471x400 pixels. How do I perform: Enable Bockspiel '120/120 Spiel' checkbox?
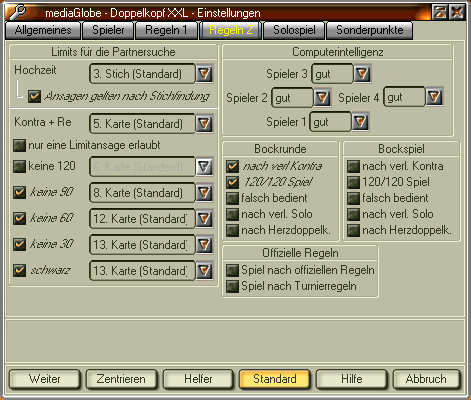(x=353, y=182)
